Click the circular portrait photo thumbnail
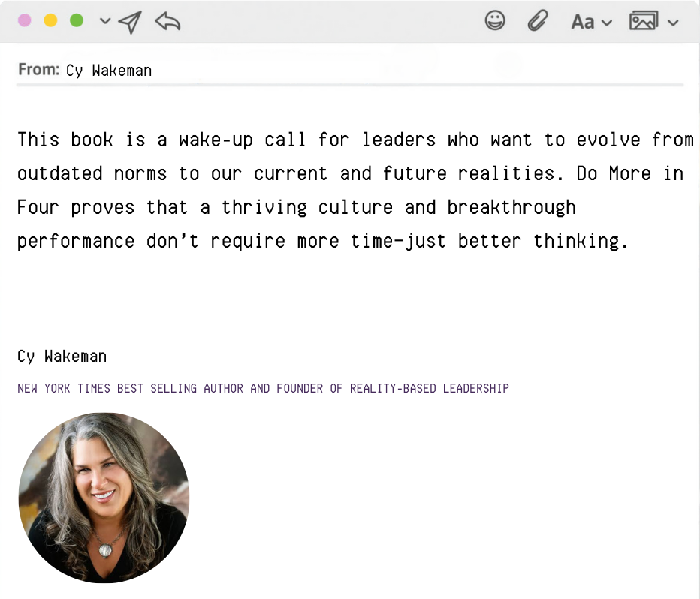 104,498
